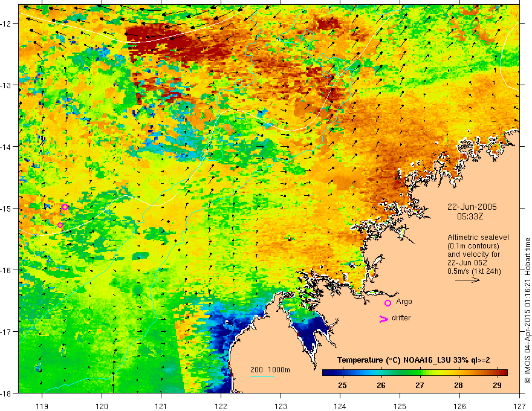Click the '-18' latitude axis label
This screenshot has height=411, width=532.
(7, 393)
